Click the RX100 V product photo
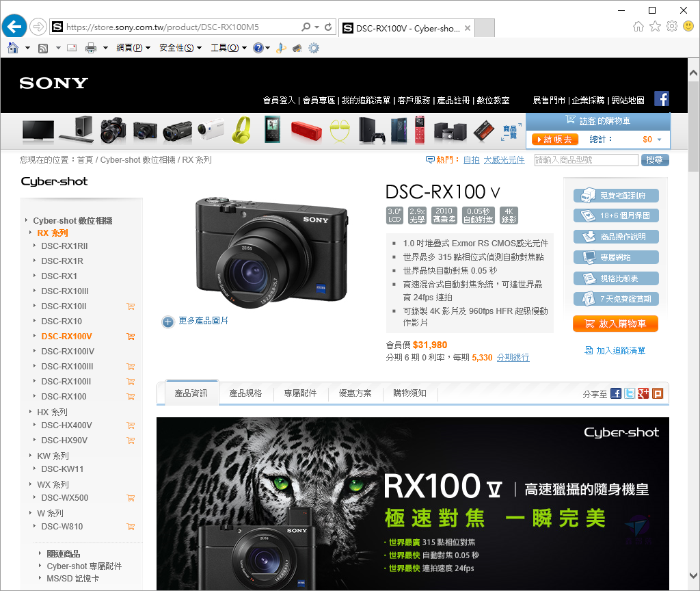 pyautogui.click(x=271, y=252)
